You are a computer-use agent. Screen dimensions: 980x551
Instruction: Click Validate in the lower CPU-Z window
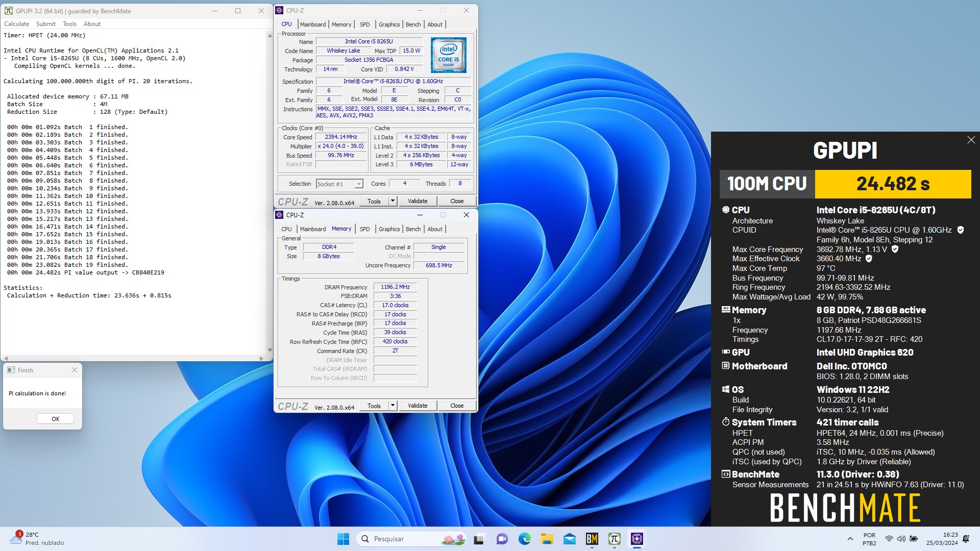pyautogui.click(x=418, y=406)
